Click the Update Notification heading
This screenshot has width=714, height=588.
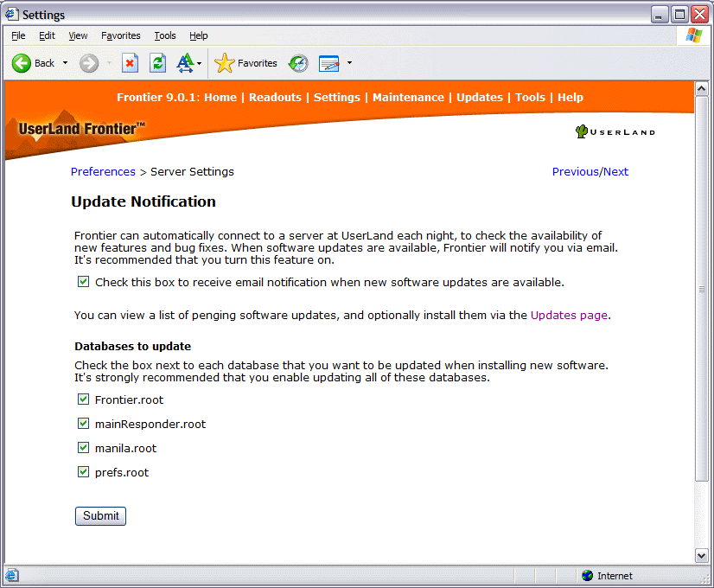tap(143, 201)
